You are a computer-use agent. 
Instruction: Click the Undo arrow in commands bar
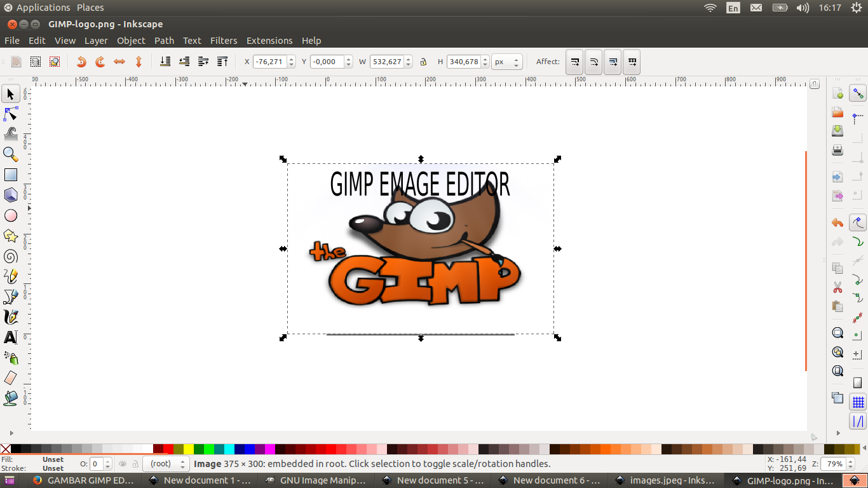837,222
